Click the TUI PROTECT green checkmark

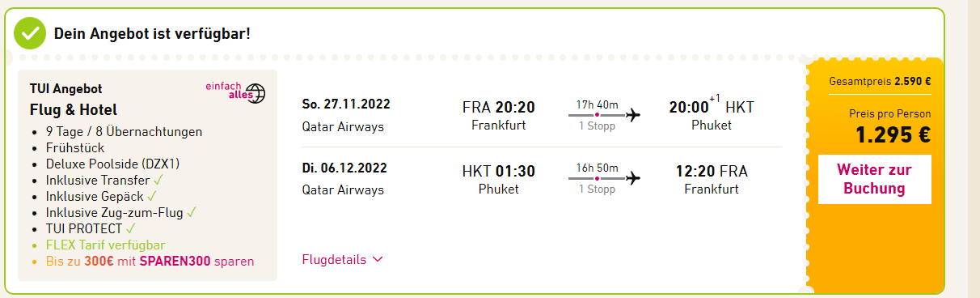[x=131, y=228]
